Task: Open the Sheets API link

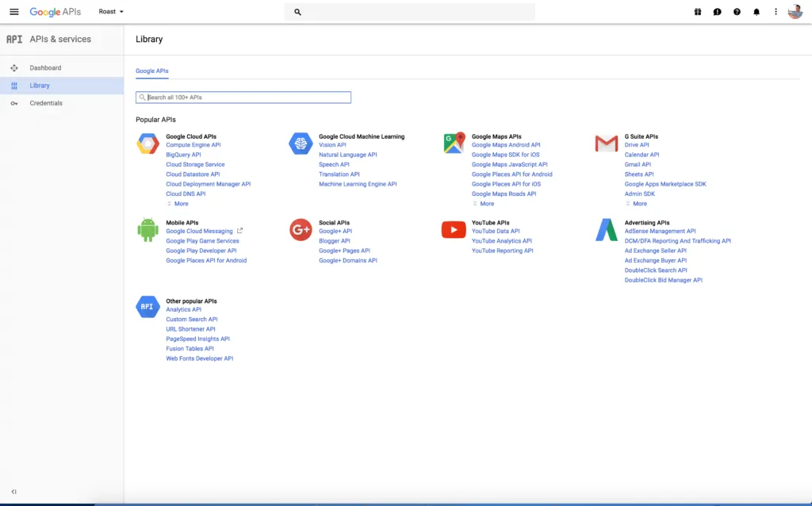Action: pyautogui.click(x=639, y=174)
